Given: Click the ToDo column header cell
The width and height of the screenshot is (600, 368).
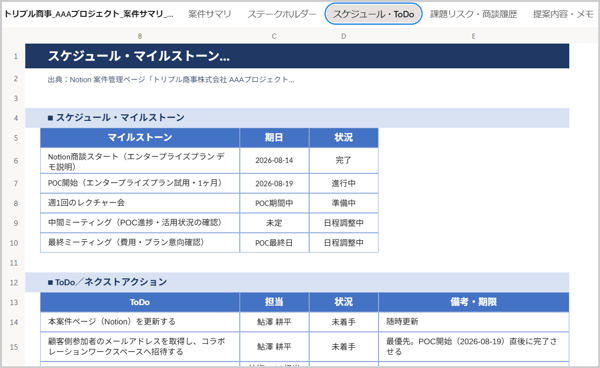Looking at the screenshot, I should [x=140, y=302].
